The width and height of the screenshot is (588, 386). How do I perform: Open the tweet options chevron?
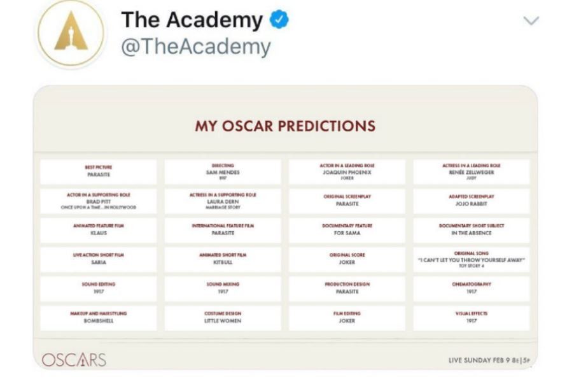coord(531,20)
